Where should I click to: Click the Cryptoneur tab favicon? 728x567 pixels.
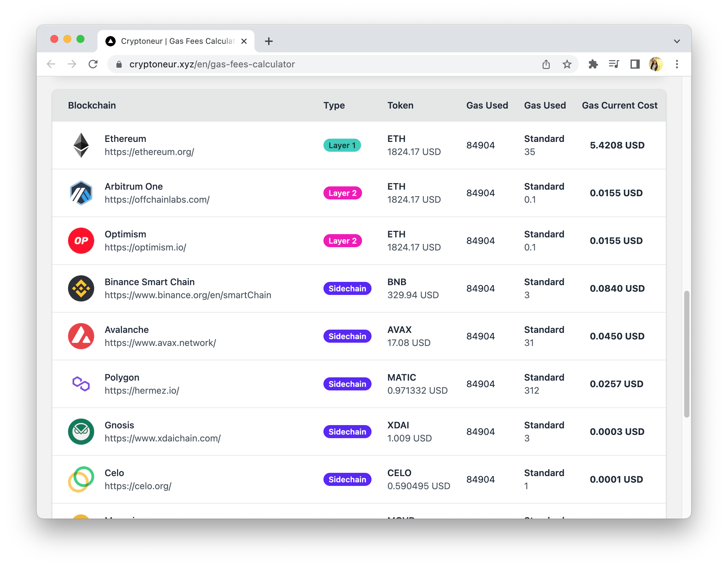[110, 41]
